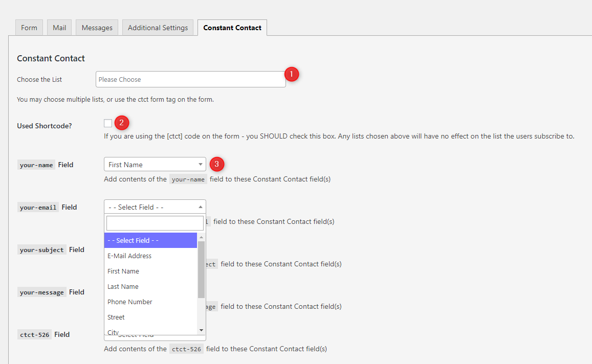Viewport: 592px width, 364px height.
Task: Collapse the your-email field dropdown
Action: [x=155, y=207]
